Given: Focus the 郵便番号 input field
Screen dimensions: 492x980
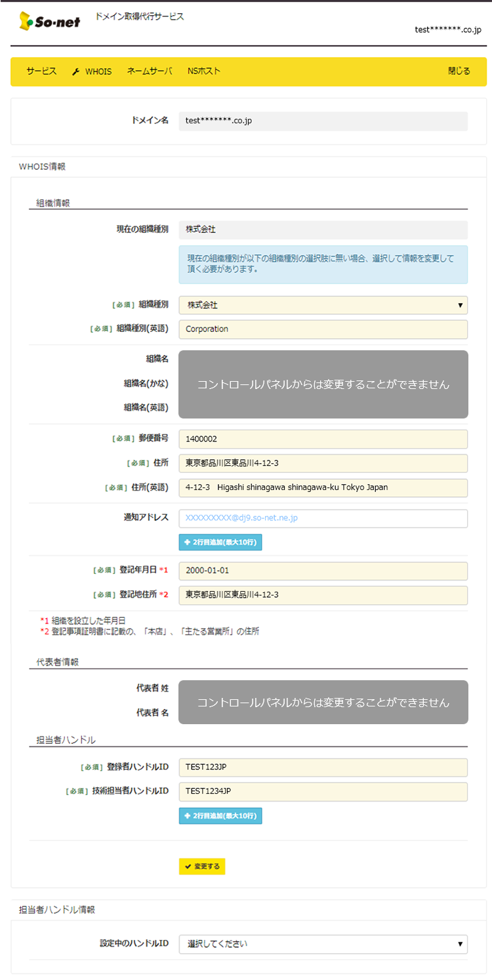Looking at the screenshot, I should tap(323, 439).
